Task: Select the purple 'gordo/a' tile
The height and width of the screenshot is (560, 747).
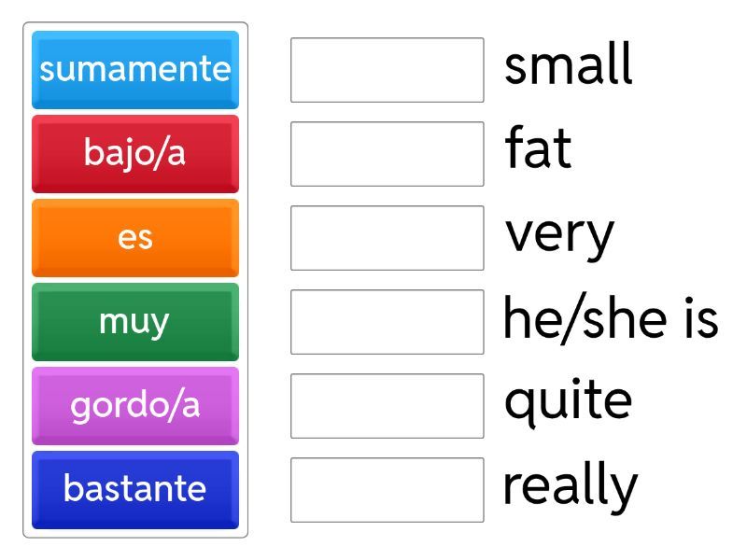Action: (135, 406)
